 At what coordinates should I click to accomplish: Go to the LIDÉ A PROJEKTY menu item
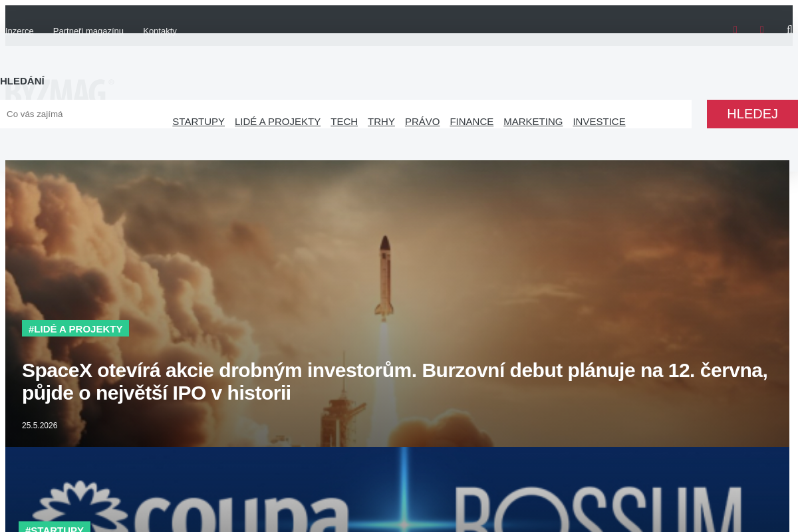click(x=277, y=121)
